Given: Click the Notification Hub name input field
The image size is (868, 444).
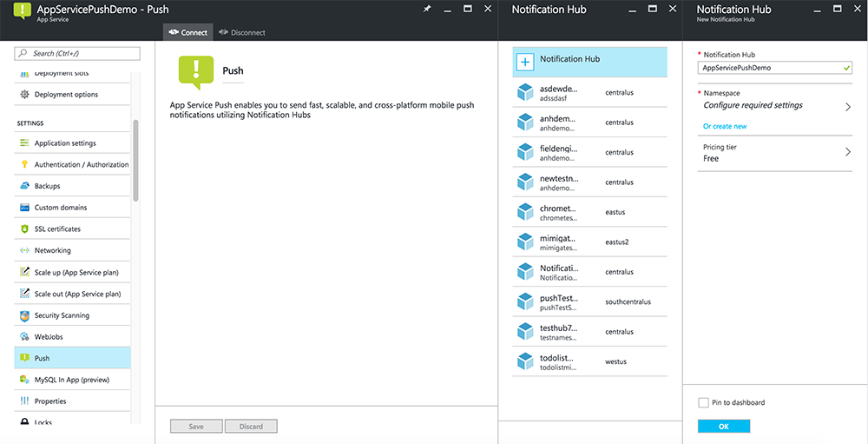Looking at the screenshot, I should tap(769, 67).
